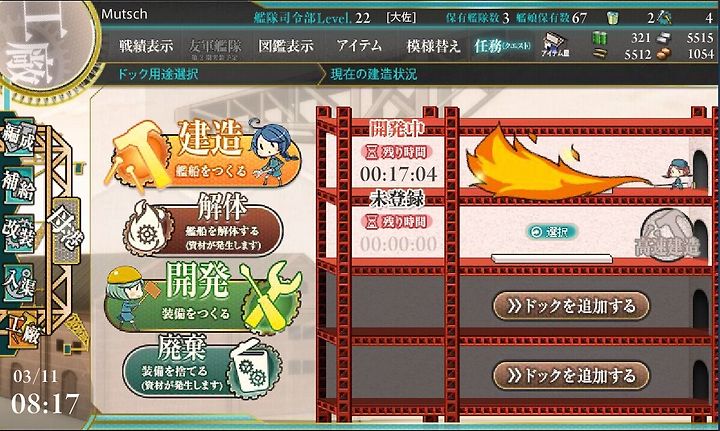Image resolution: width=720 pixels, height=431 pixels.
Task: Open the 任務 quest menu
Action: click(x=503, y=45)
